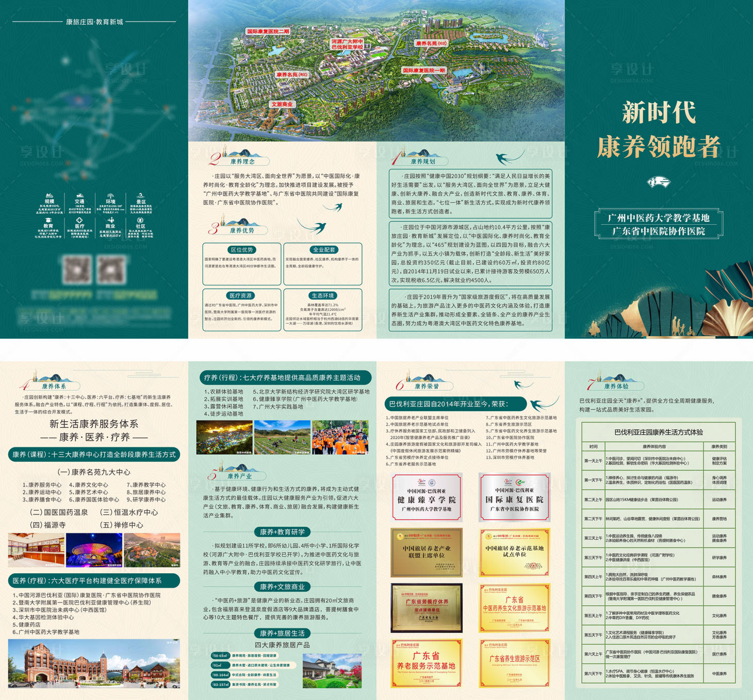Click the 环境 tree icon
Screen dimensions: 753x700
(x=110, y=196)
